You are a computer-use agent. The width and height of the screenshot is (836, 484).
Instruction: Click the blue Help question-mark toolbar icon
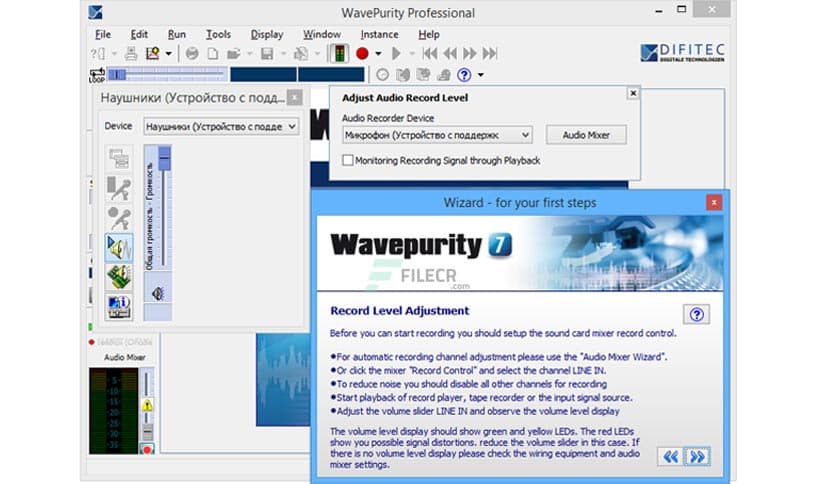pos(464,75)
